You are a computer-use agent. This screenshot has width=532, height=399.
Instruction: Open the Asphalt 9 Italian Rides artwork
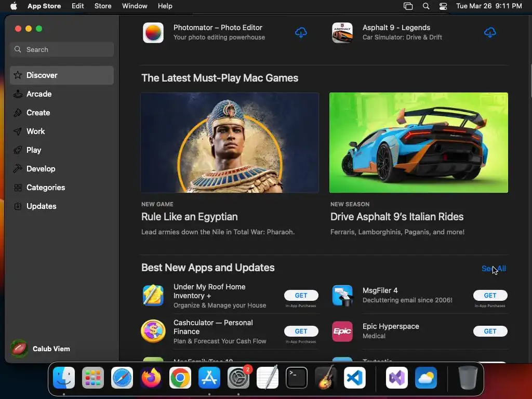(419, 142)
